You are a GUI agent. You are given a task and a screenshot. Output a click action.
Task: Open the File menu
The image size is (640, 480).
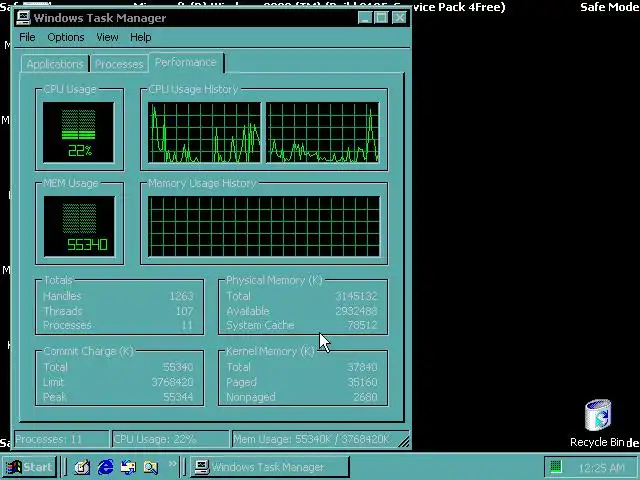click(27, 37)
